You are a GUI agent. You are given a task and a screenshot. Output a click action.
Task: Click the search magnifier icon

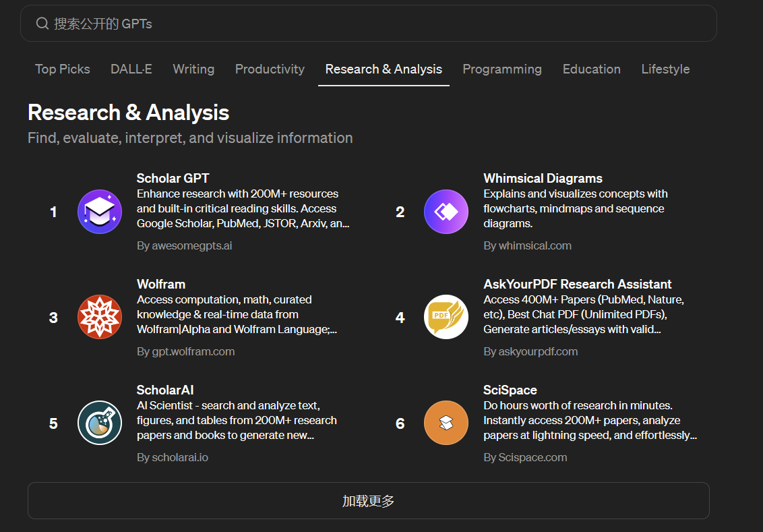42,24
